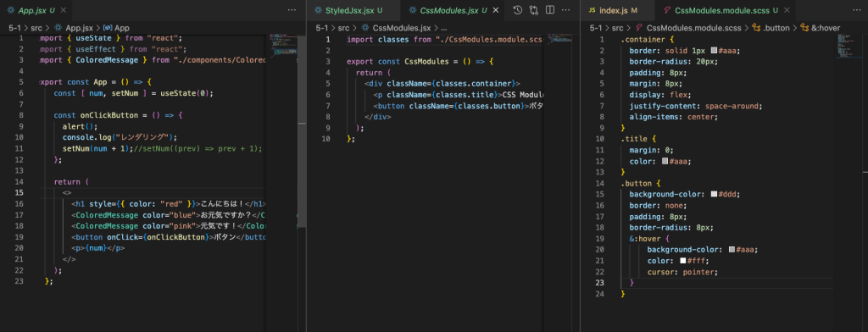The height and width of the screenshot is (332, 868).
Task: Select the App.jsx tab
Action: tap(31, 10)
